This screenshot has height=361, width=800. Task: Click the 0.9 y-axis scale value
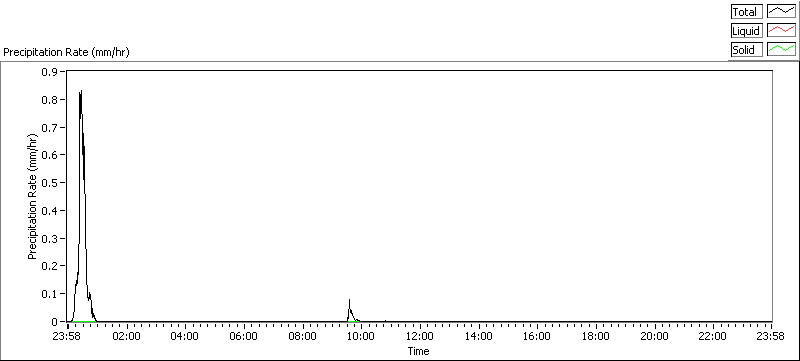pos(50,71)
